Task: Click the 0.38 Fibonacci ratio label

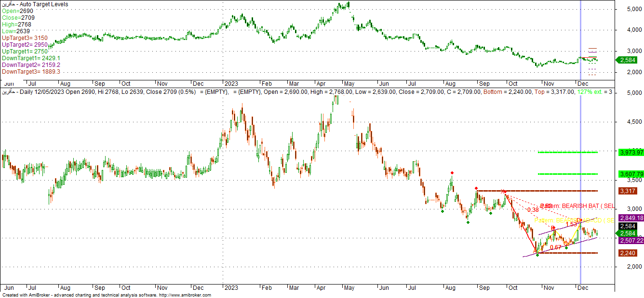Action: coord(532,210)
